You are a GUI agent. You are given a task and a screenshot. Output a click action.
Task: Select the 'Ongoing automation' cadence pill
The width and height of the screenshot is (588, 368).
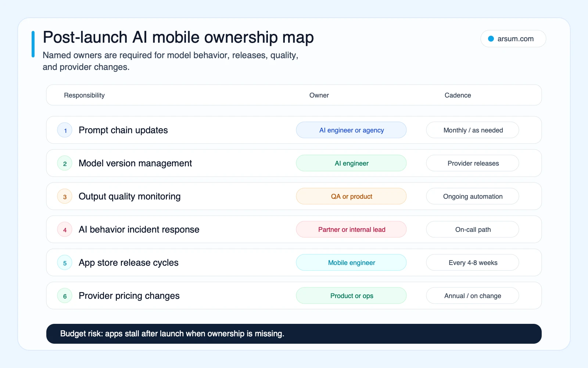point(473,196)
